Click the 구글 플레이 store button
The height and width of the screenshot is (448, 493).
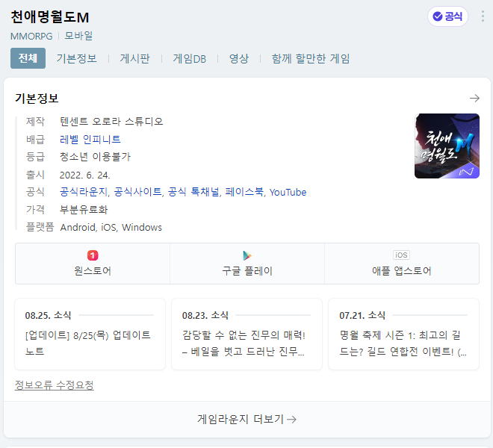click(247, 264)
